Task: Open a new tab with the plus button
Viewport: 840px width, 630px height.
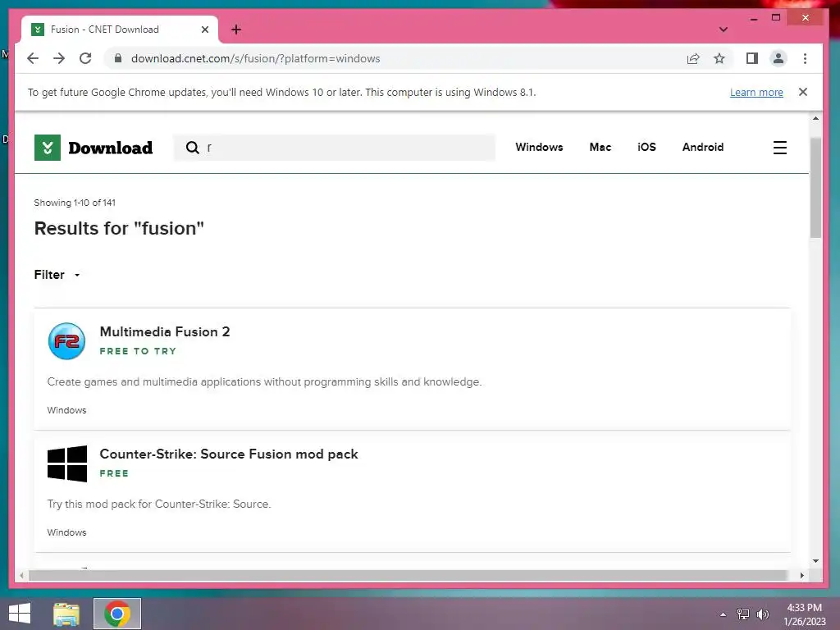Action: [x=236, y=30]
